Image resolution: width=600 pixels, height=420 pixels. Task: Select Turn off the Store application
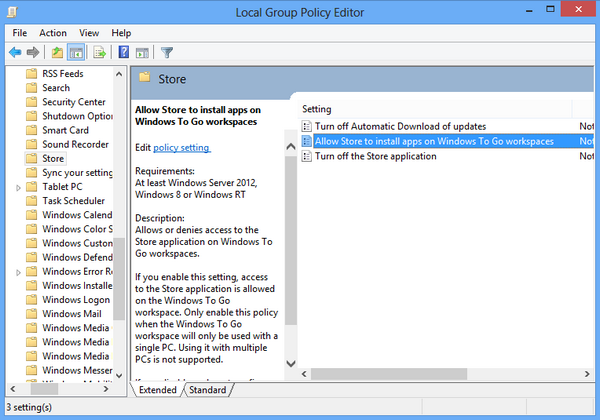[375, 156]
